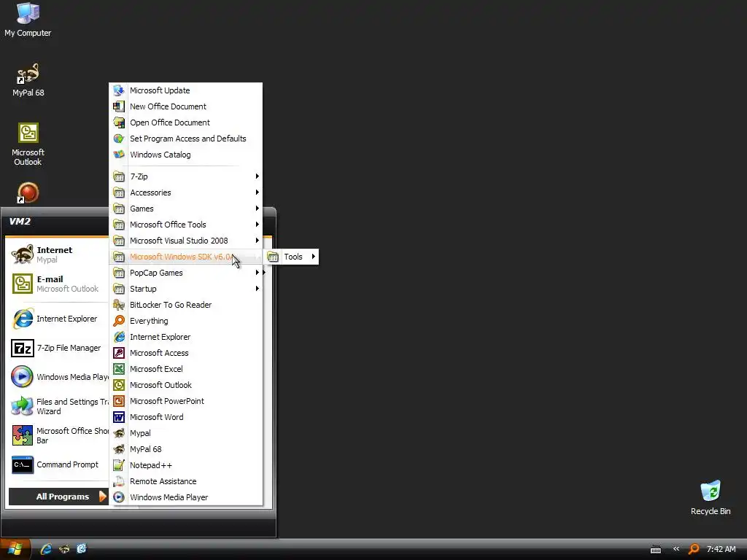
Task: Launch Microsoft PowerPoint
Action: [186, 401]
